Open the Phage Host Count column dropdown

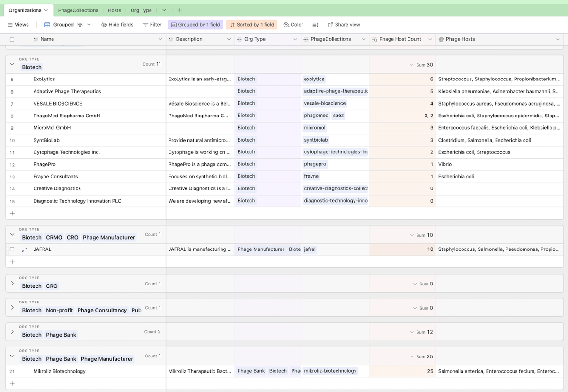tap(430, 39)
